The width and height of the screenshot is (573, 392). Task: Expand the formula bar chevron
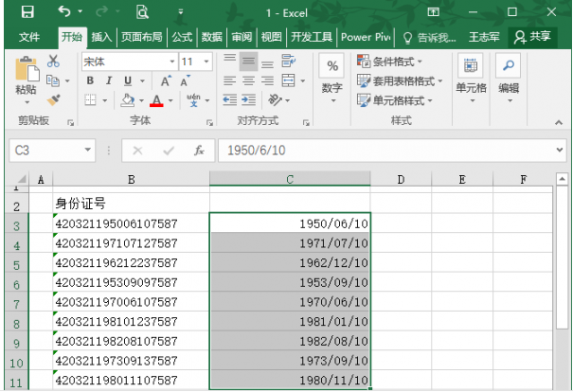click(559, 150)
